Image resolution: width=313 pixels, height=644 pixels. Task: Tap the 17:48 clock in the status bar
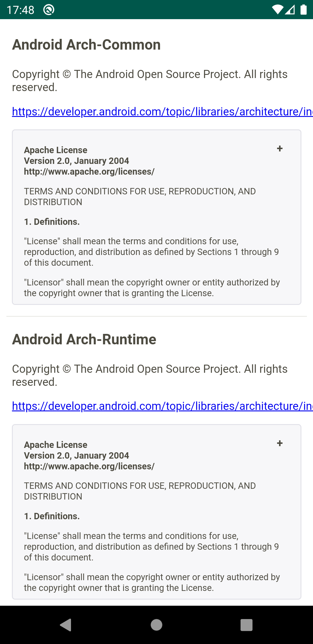(21, 10)
